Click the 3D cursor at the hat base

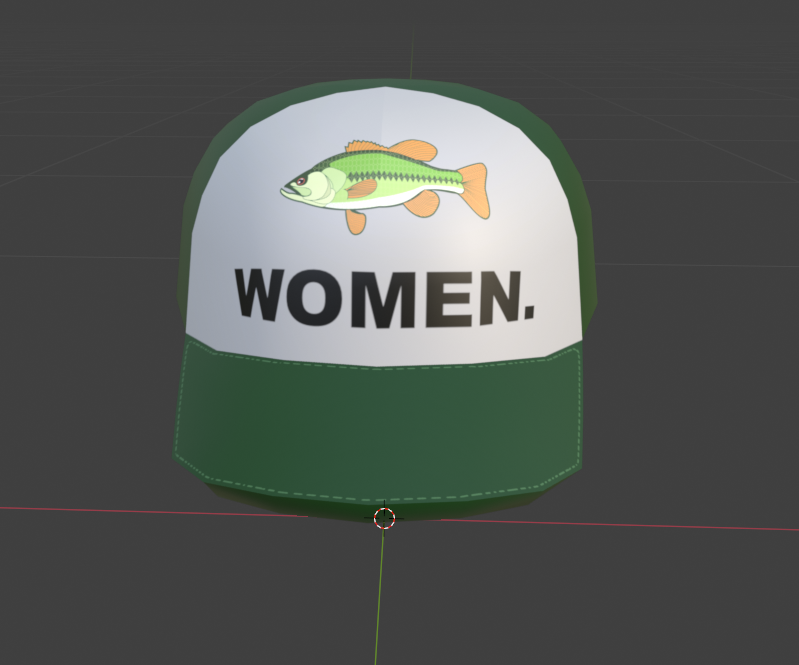(385, 517)
